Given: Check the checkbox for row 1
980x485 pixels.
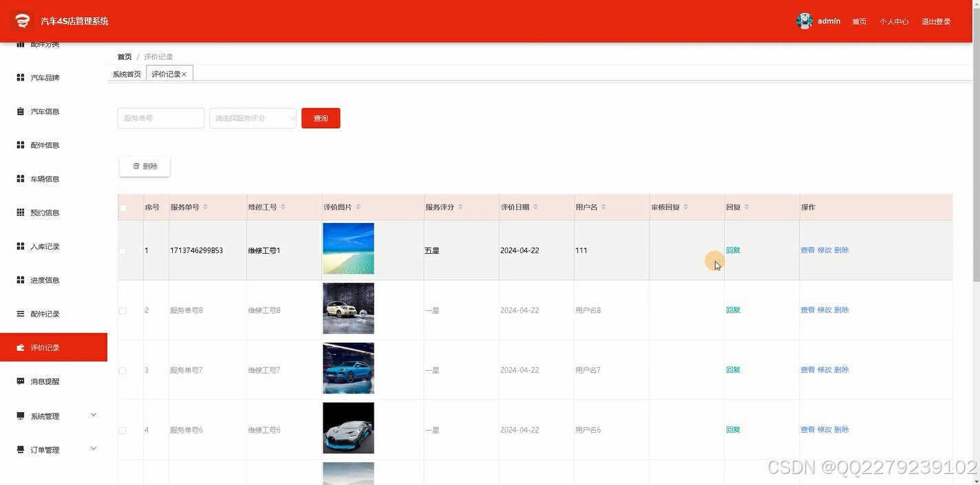Looking at the screenshot, I should click(x=122, y=250).
